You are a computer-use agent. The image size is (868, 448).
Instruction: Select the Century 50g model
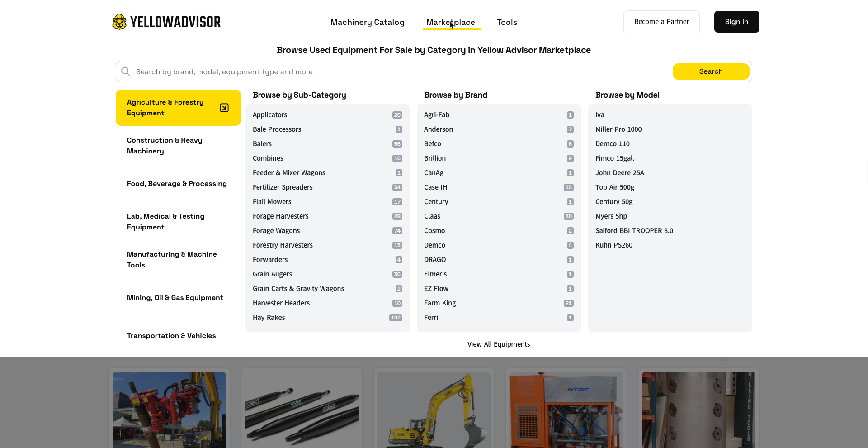tap(613, 202)
